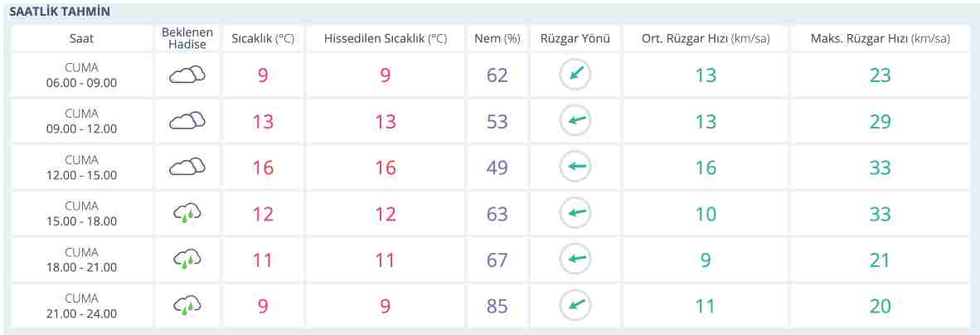Click the Maks. Rüzgar Hızı column header

[x=880, y=38]
